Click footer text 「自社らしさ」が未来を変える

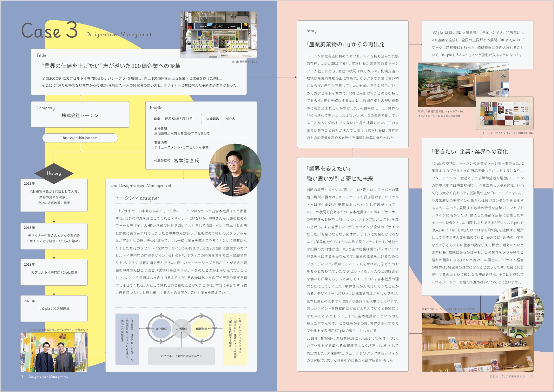507,376
